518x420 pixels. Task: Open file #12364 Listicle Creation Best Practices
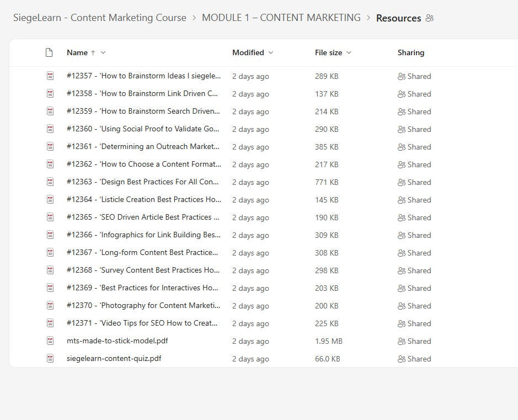144,200
